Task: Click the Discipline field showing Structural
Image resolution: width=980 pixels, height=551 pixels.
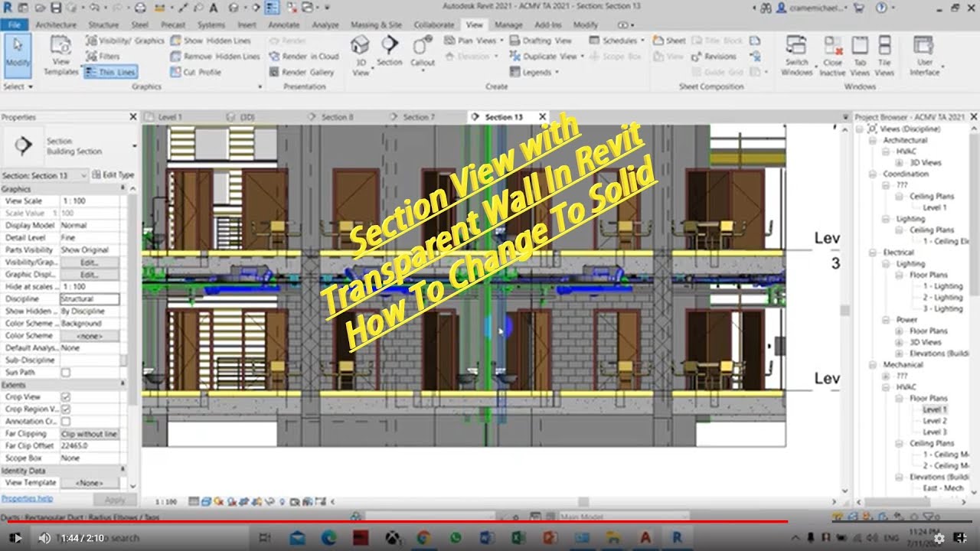Action: pyautogui.click(x=90, y=299)
